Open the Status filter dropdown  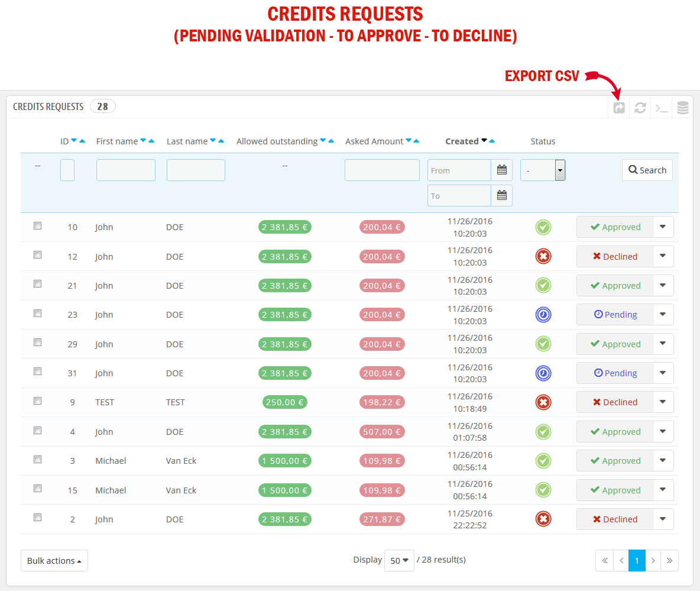click(x=543, y=170)
